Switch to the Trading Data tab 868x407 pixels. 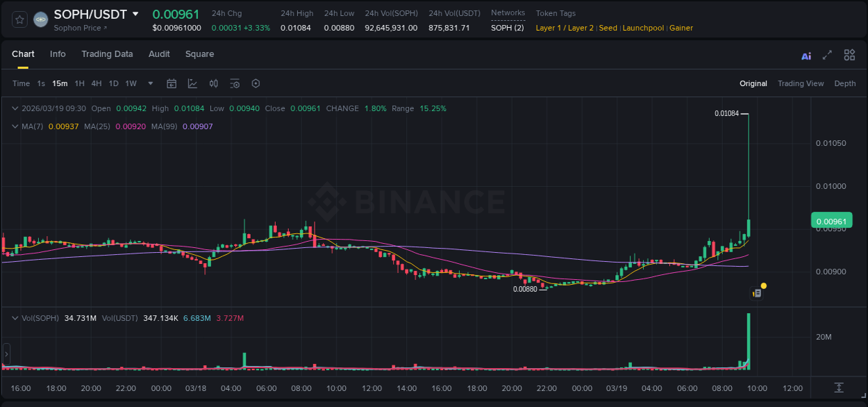(x=107, y=53)
